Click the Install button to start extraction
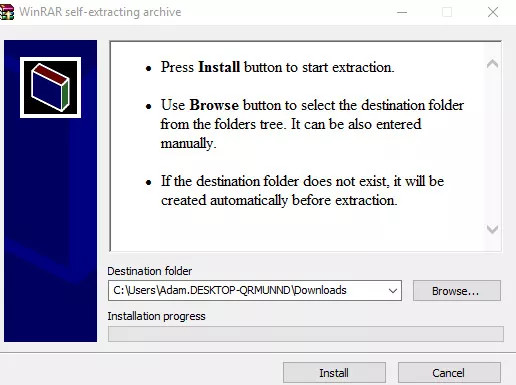516x385 pixels. [334, 373]
